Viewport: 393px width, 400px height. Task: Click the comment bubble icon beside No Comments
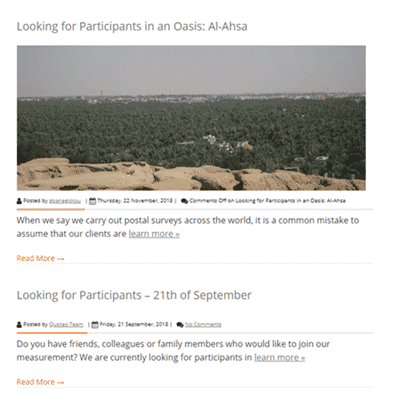coord(180,325)
